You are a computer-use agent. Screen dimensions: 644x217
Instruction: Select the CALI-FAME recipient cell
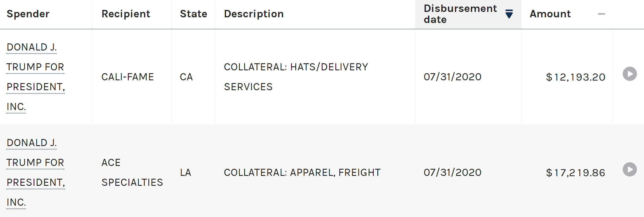128,77
